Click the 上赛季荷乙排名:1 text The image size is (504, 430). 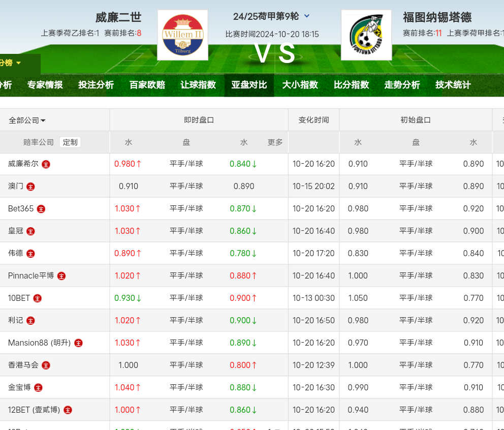coord(70,33)
